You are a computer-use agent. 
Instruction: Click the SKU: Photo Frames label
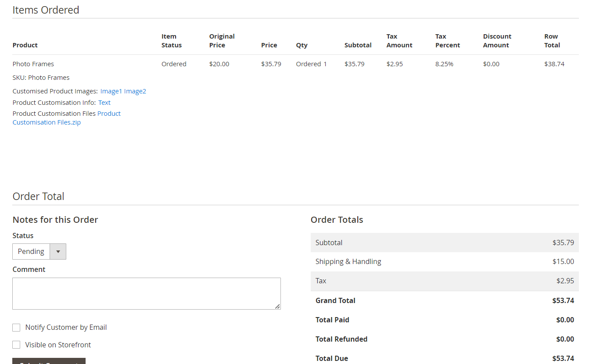[x=41, y=77]
